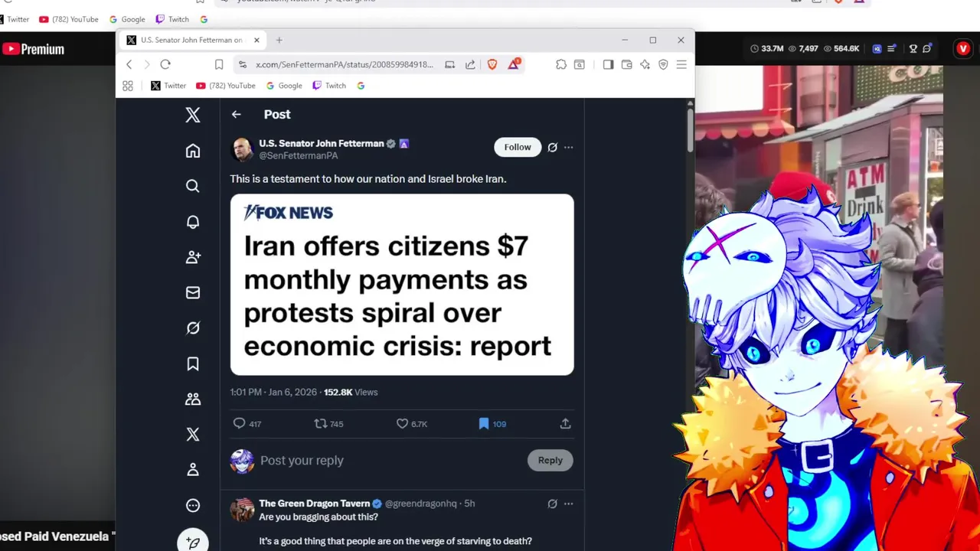Open Communities people icon in sidebar

[x=193, y=399]
